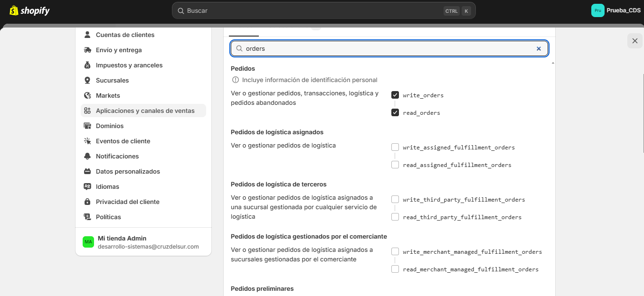This screenshot has width=644, height=296.
Task: Open Notificaciones bell icon
Action: (x=87, y=156)
